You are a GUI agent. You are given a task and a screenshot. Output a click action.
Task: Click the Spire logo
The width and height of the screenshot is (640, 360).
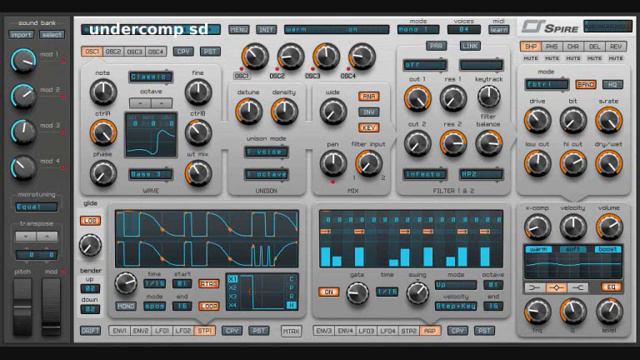[x=550, y=27]
